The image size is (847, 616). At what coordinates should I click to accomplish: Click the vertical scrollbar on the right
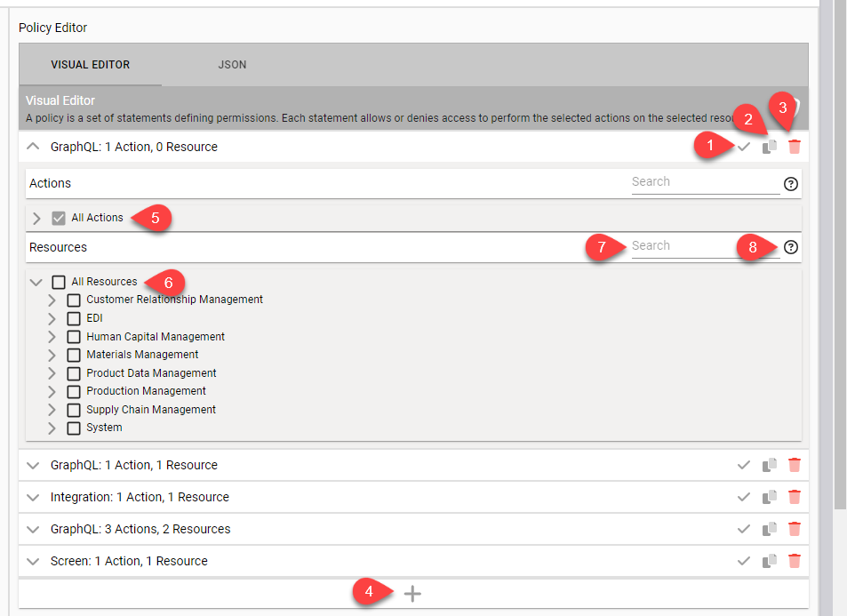click(839, 267)
